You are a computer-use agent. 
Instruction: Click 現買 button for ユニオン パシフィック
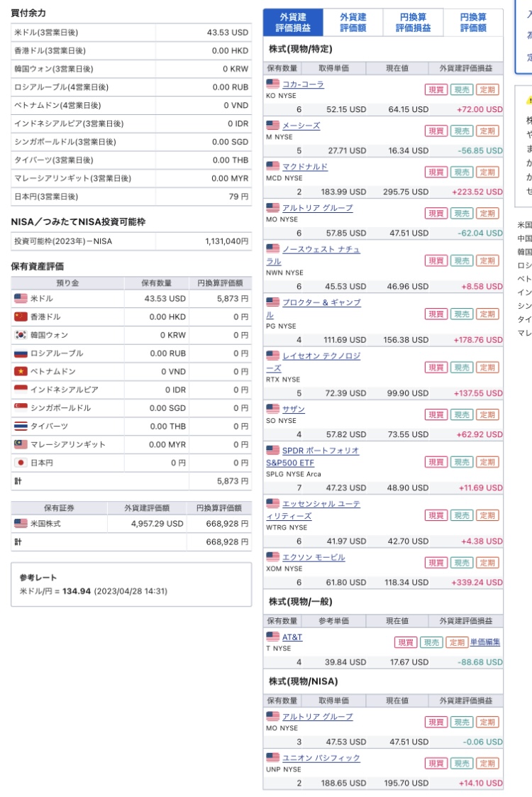coord(436,764)
